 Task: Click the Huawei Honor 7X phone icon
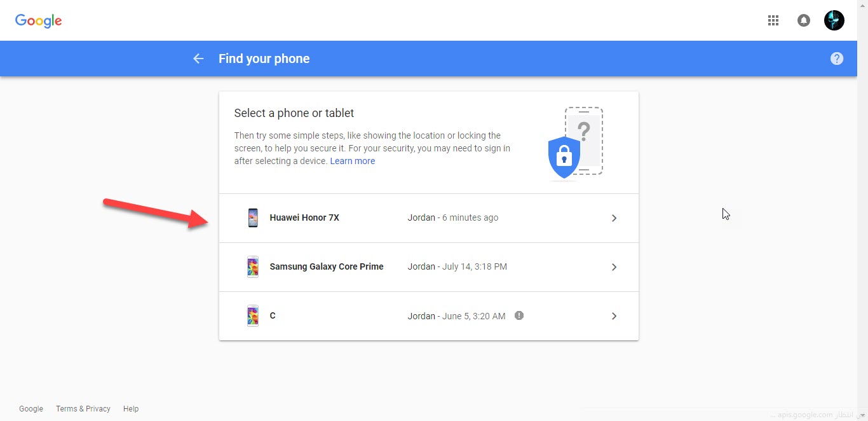(x=253, y=217)
